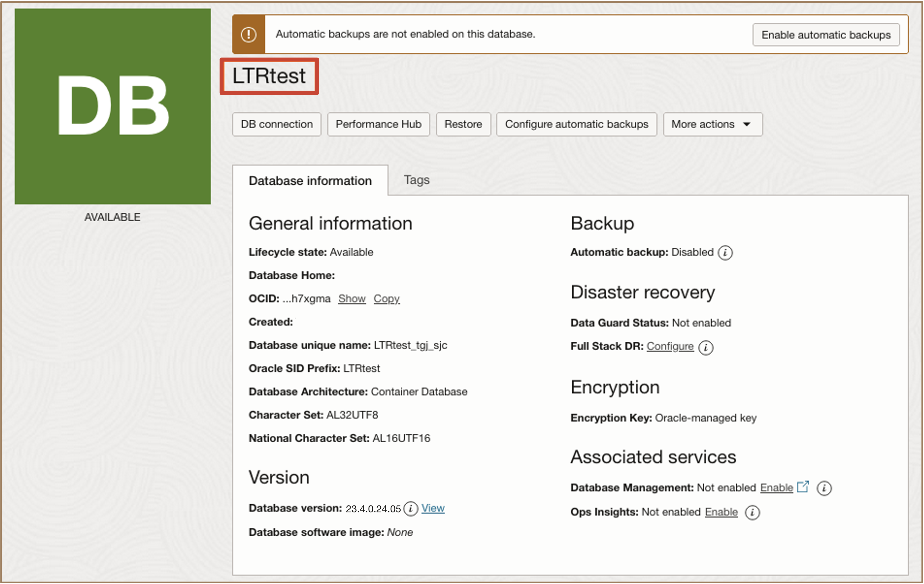Click Enable automatic backups

click(x=826, y=34)
